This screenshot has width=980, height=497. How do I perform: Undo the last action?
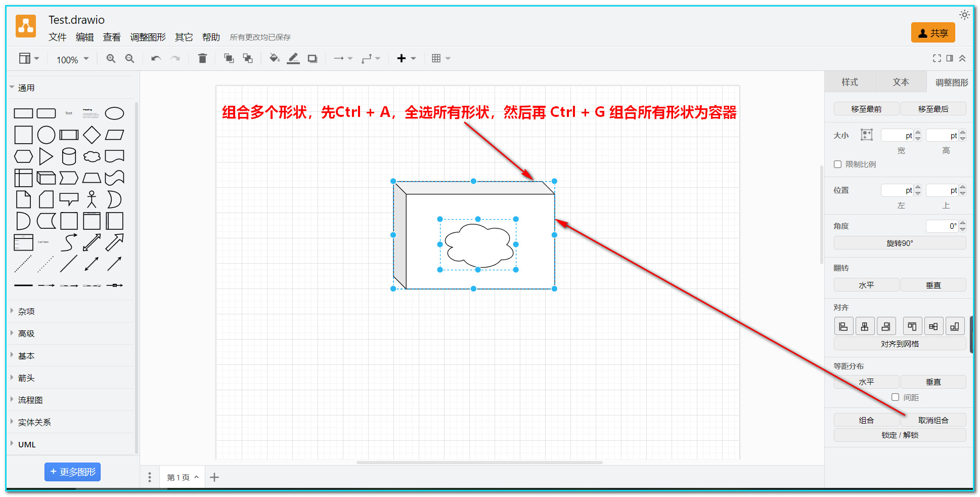coord(156,59)
